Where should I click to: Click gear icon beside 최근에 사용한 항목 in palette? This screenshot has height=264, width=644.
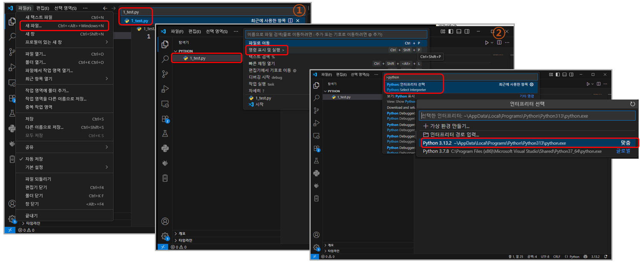[532, 85]
